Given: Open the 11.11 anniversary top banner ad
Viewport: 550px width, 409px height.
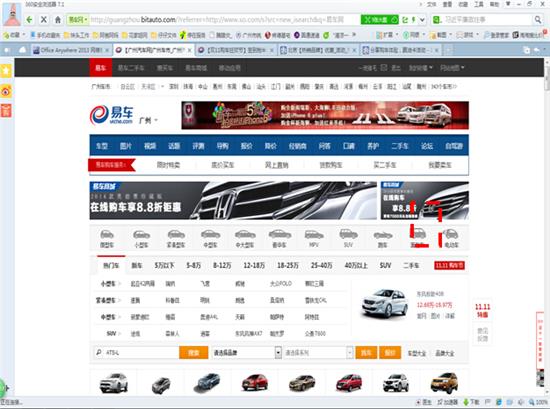Looking at the screenshot, I should click(x=325, y=115).
